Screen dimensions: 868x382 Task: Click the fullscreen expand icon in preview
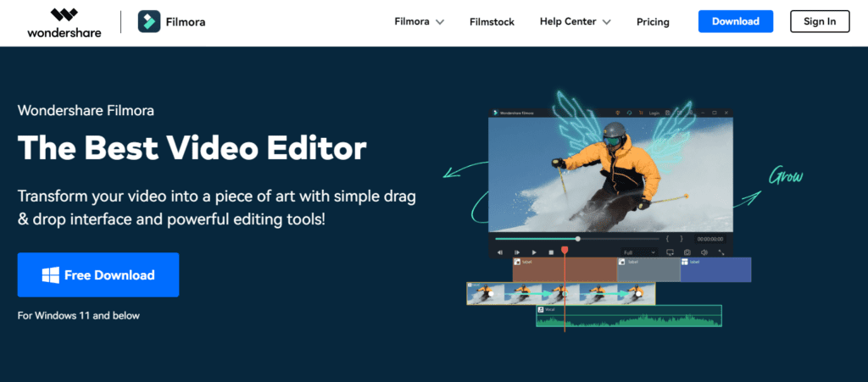click(x=721, y=252)
